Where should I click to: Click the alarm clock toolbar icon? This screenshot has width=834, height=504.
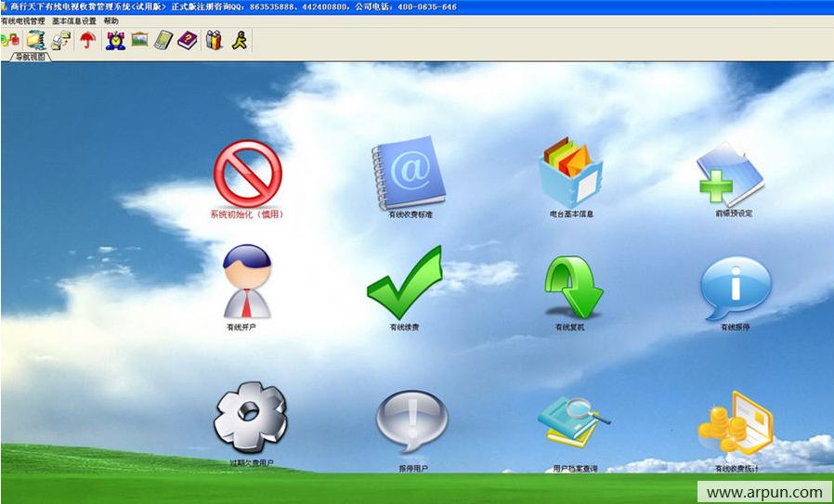click(x=115, y=40)
